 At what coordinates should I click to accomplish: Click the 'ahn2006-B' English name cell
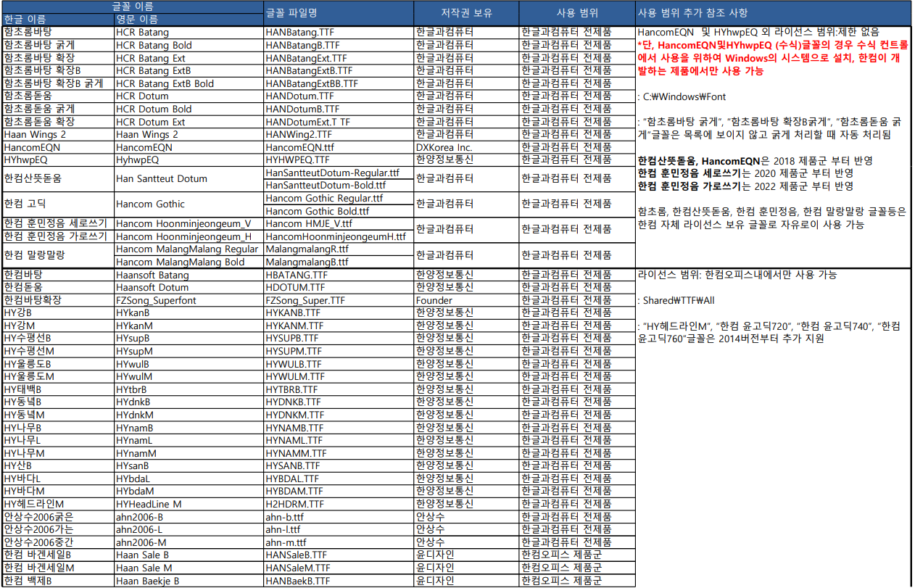[x=189, y=517]
